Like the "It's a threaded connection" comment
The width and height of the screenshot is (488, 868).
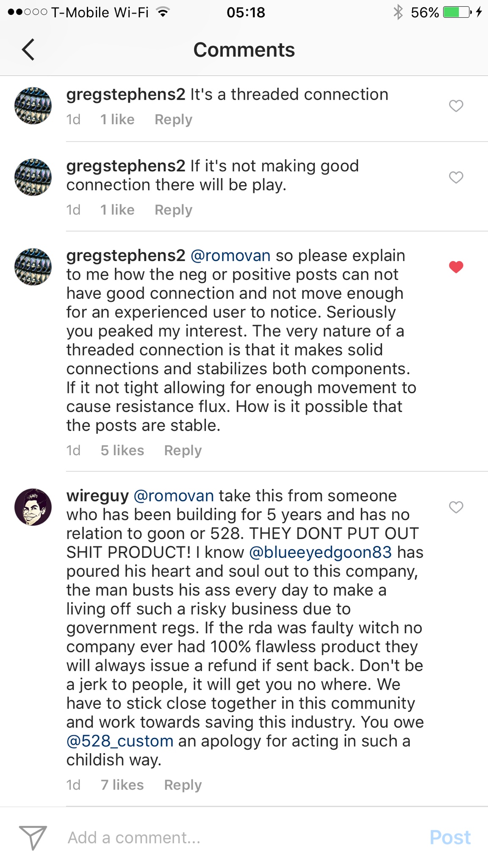click(456, 106)
